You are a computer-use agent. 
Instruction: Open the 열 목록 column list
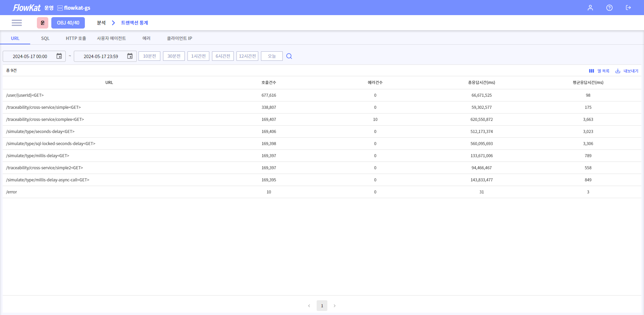[x=599, y=71]
